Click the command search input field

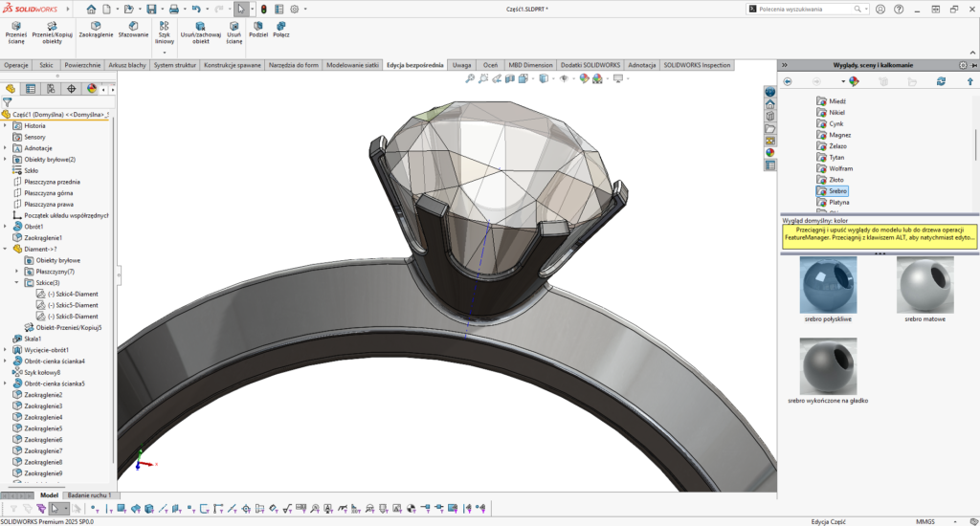pyautogui.click(x=804, y=9)
